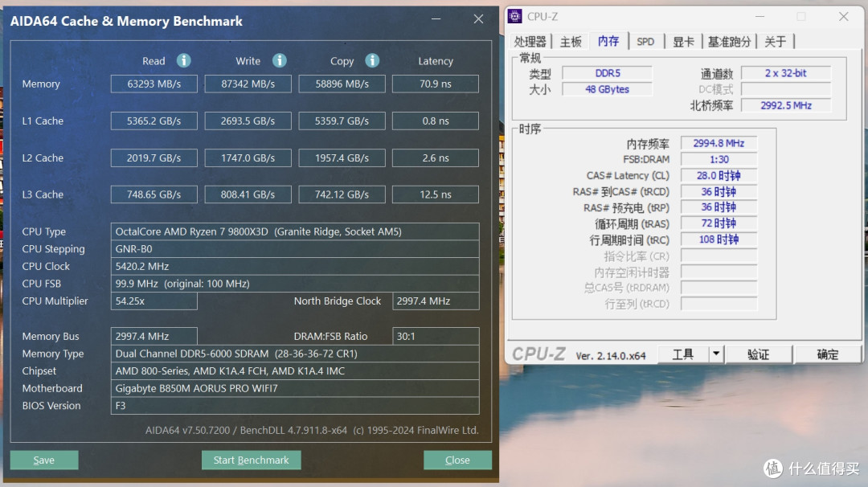Click the Read info icon
The image size is (868, 487).
coord(184,60)
